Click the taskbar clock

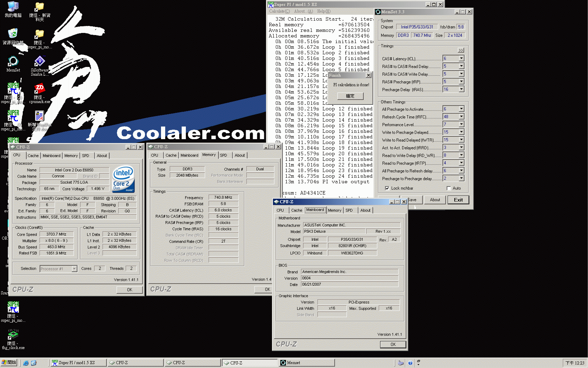tap(575, 363)
